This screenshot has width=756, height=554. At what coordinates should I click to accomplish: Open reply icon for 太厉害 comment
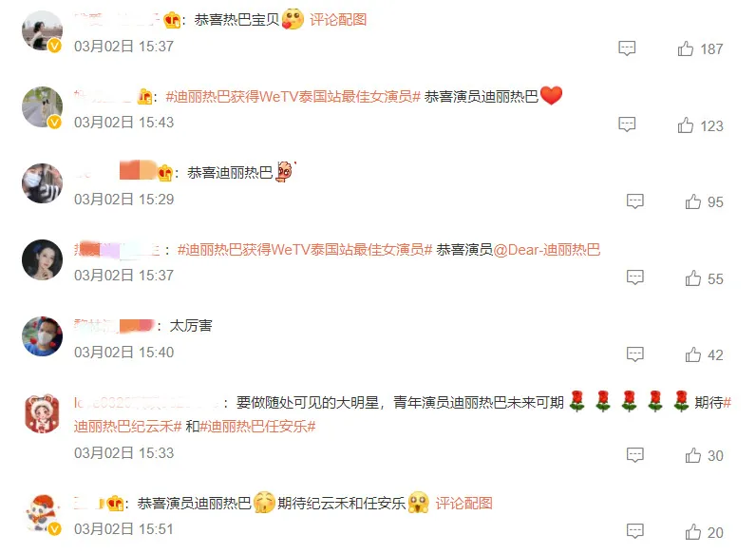[635, 354]
